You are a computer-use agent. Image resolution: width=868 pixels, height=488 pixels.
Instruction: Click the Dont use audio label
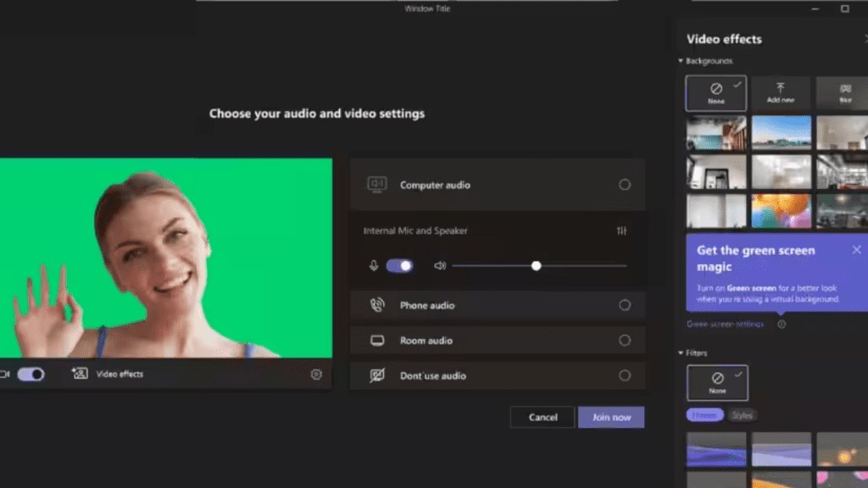click(433, 375)
